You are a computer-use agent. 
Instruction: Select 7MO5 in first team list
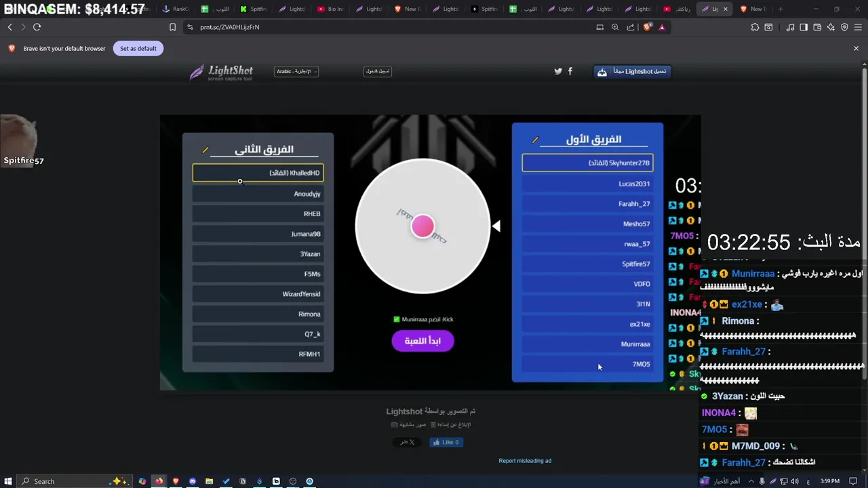(x=587, y=364)
